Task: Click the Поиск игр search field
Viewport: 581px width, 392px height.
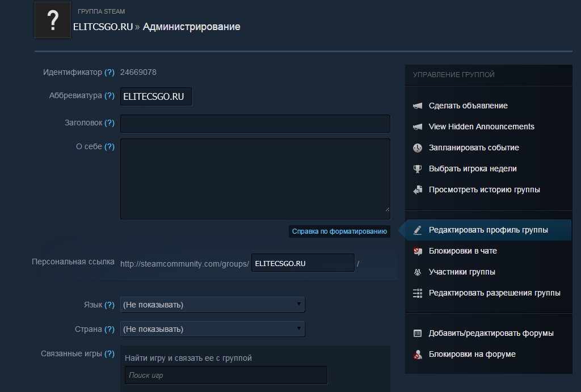Action: (x=226, y=376)
